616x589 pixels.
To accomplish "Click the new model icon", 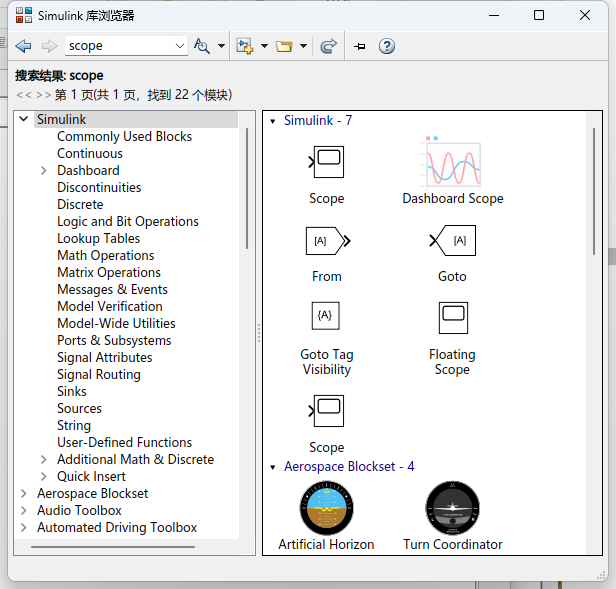I will [x=244, y=46].
